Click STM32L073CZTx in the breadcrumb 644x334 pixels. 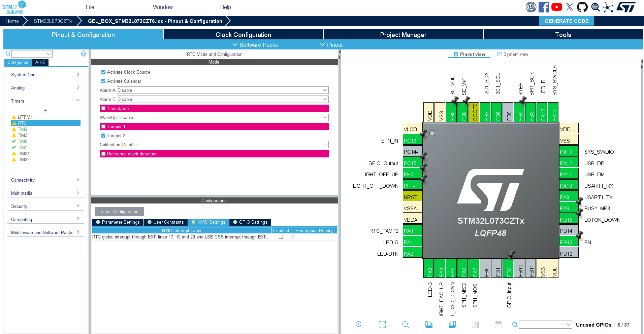(53, 21)
